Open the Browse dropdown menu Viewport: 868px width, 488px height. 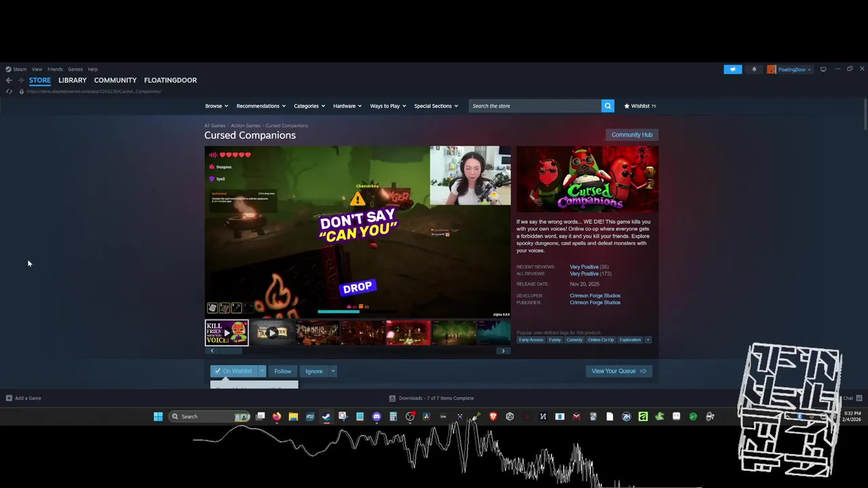216,106
